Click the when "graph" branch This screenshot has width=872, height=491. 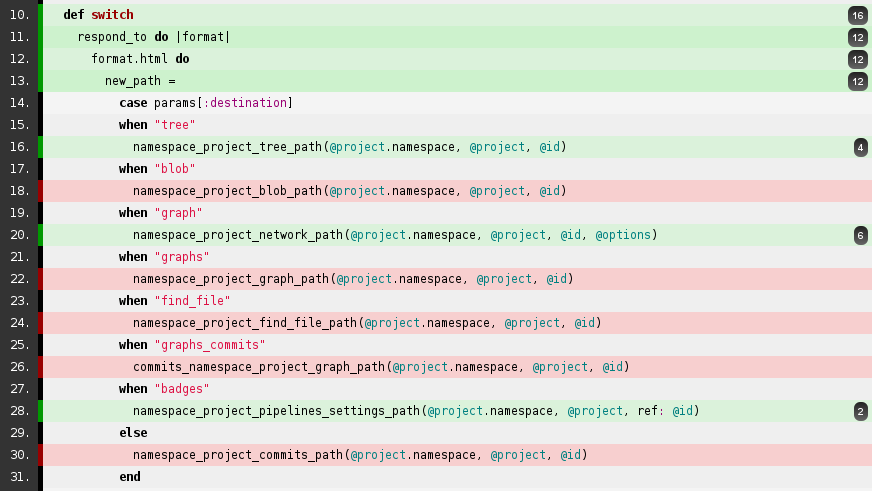(161, 213)
